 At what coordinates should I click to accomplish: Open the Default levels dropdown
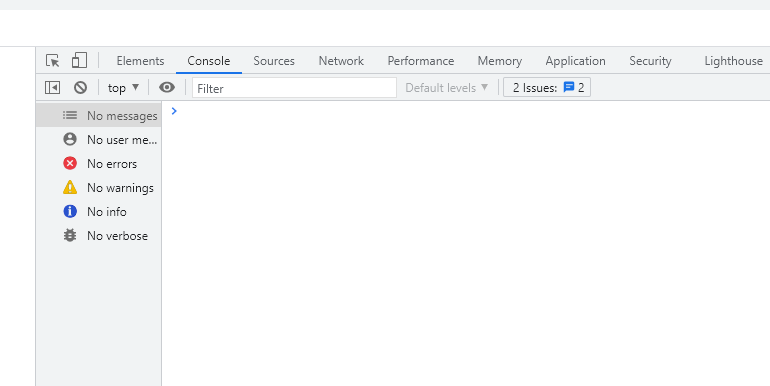446,88
